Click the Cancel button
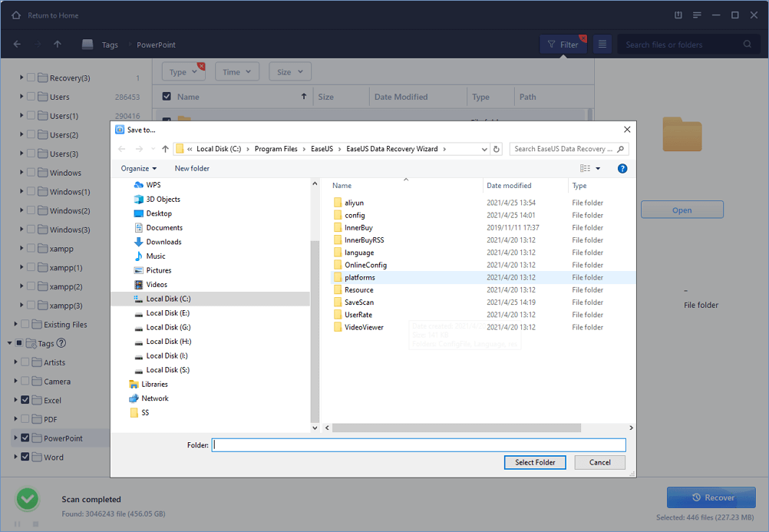The image size is (769, 532). 600,462
